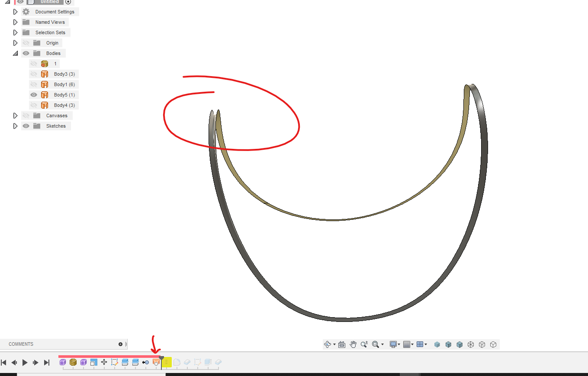This screenshot has width=588, height=376.
Task: Show the Canvases folder via eye icon
Action: 26,116
